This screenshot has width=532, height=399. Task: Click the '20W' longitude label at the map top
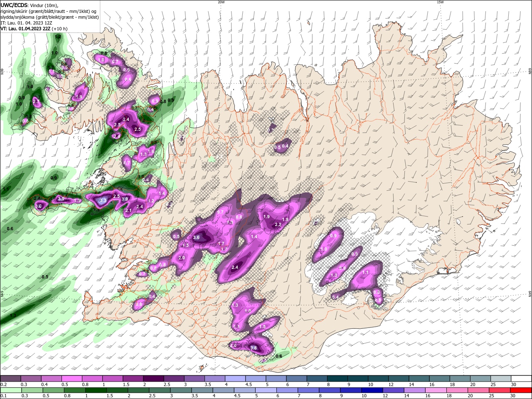coord(221,2)
